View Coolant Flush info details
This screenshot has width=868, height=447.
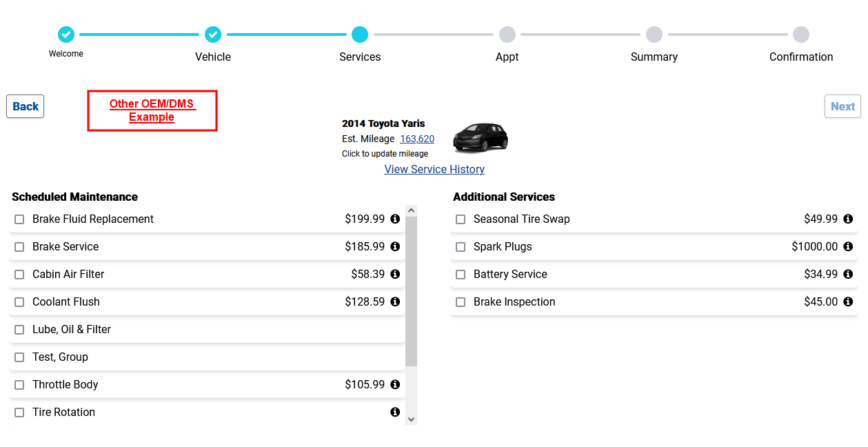point(395,302)
